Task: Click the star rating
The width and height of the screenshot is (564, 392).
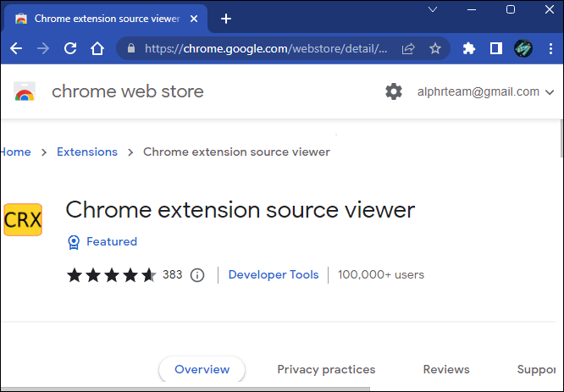Action: (x=112, y=275)
